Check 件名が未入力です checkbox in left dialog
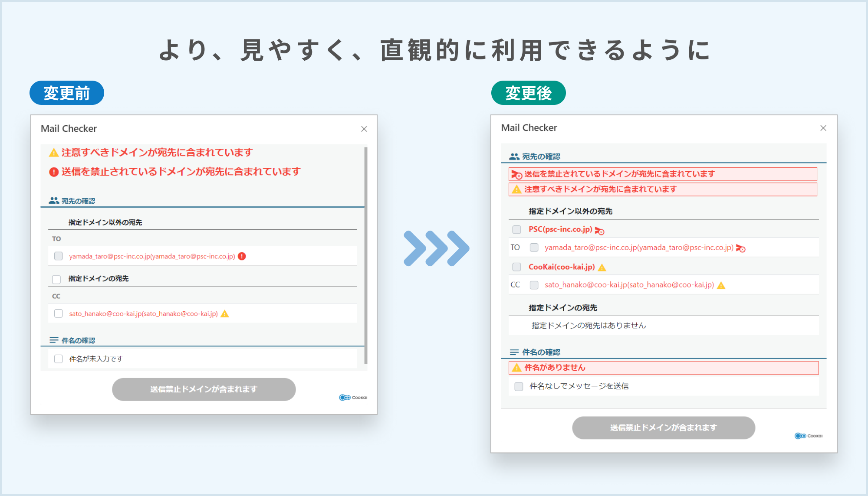This screenshot has width=868, height=496. point(59,359)
